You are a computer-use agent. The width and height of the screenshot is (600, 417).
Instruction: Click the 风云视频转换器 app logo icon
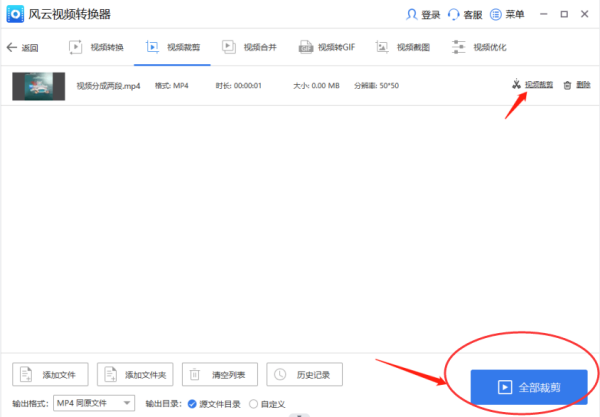pos(15,14)
